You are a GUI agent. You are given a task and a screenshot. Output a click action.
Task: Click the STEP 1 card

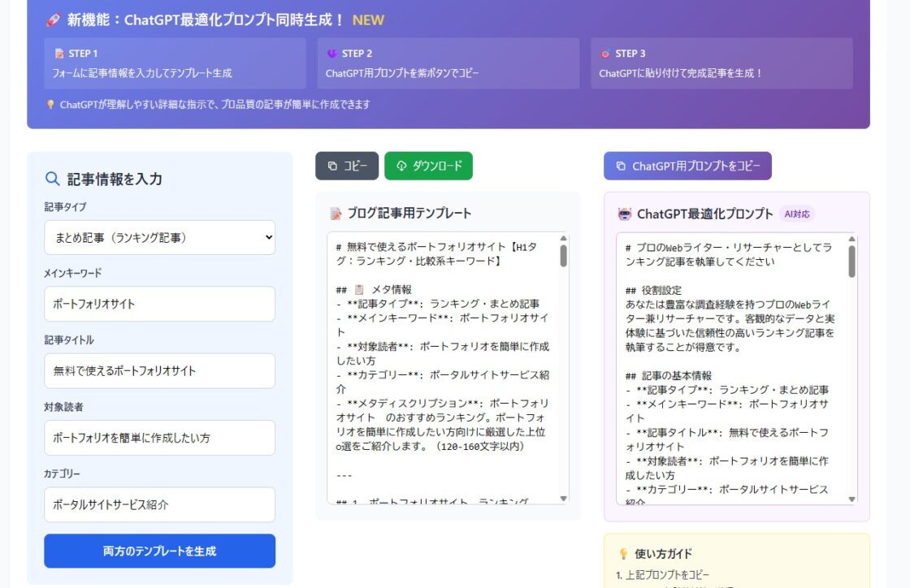175,63
